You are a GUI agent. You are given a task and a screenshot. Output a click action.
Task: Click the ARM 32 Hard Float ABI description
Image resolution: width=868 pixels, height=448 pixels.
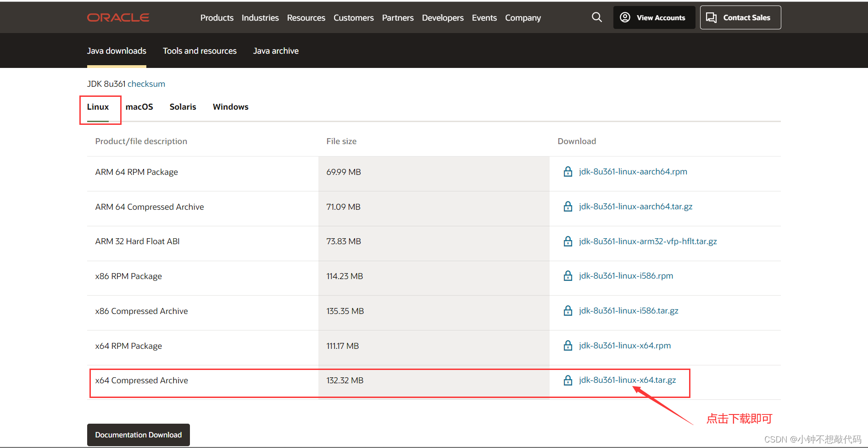[x=138, y=241]
